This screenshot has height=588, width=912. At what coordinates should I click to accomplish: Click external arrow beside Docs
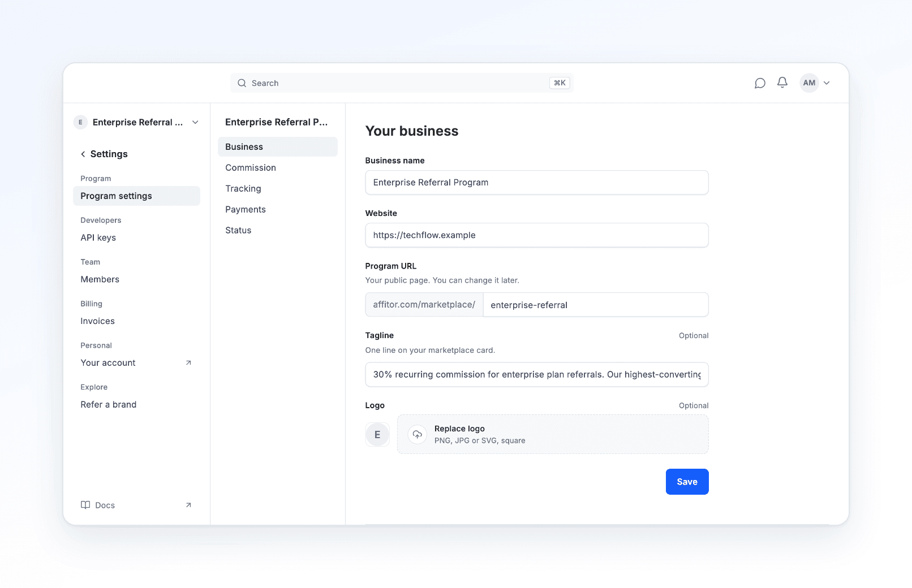click(x=188, y=505)
